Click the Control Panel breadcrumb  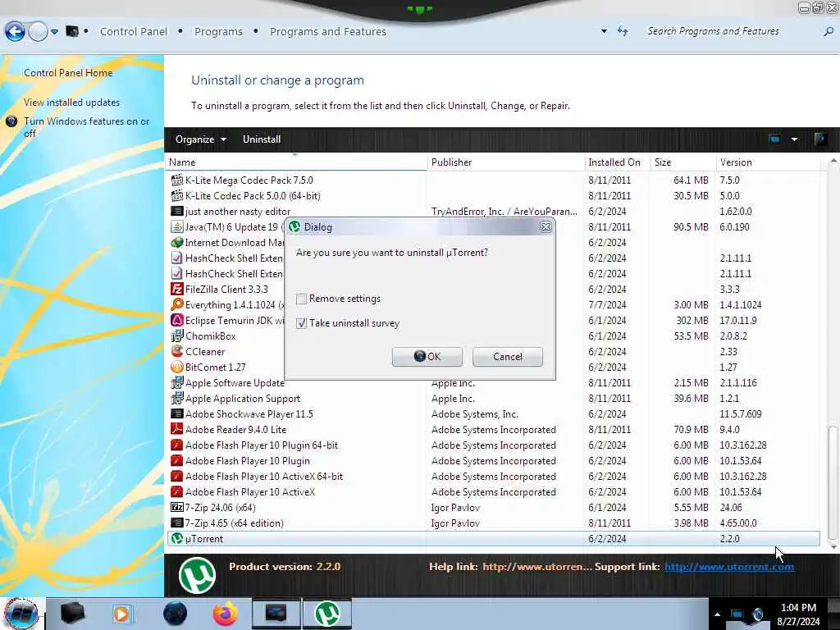(x=134, y=32)
